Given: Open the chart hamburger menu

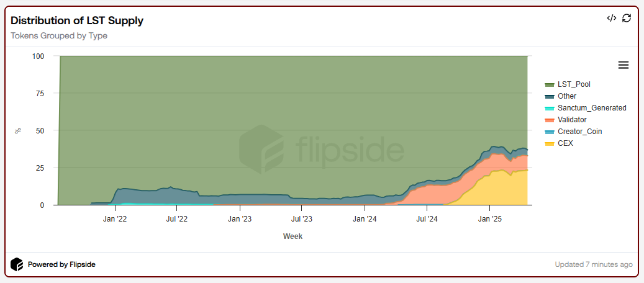Looking at the screenshot, I should tap(624, 65).
